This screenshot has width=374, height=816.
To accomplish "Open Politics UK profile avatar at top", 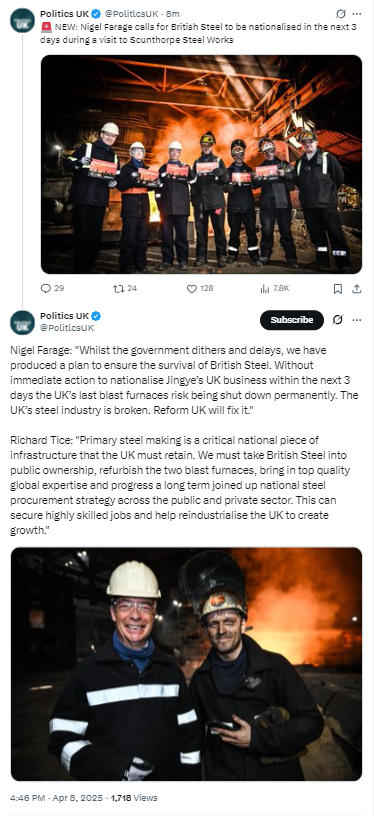I will click(x=22, y=21).
